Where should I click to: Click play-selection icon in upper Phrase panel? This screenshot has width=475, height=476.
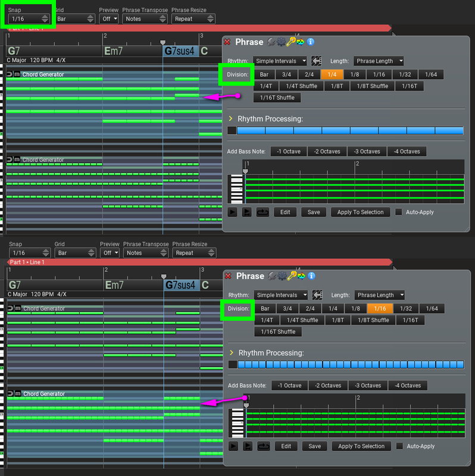[x=246, y=212]
